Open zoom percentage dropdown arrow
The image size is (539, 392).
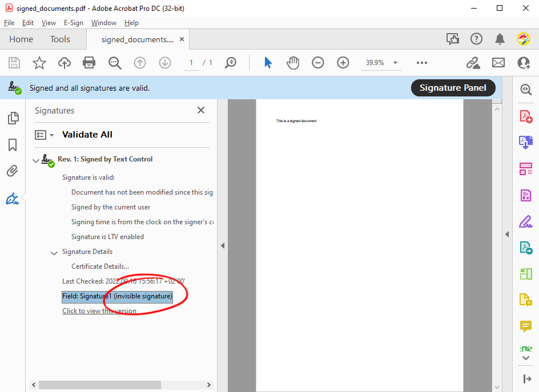395,63
